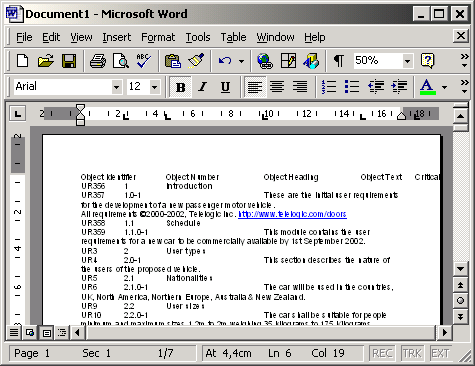Open Select Browse Object button
Viewport: 475px width, 366px height.
tap(460, 300)
